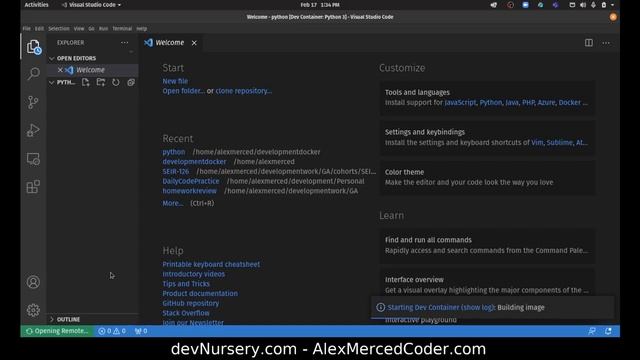Open the Extensions view icon

33,187
